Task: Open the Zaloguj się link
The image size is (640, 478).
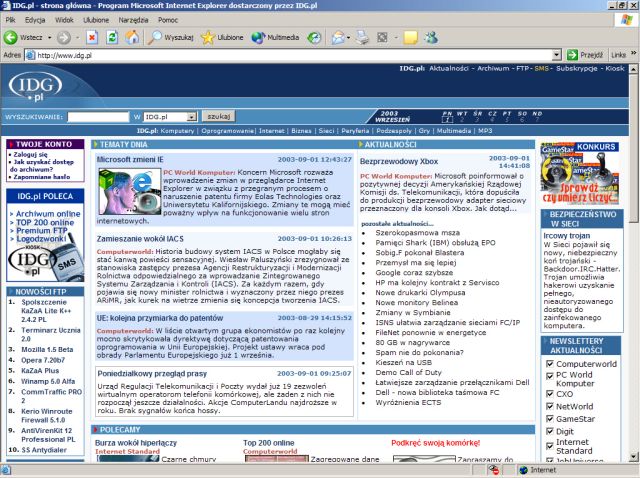Action: [30, 155]
